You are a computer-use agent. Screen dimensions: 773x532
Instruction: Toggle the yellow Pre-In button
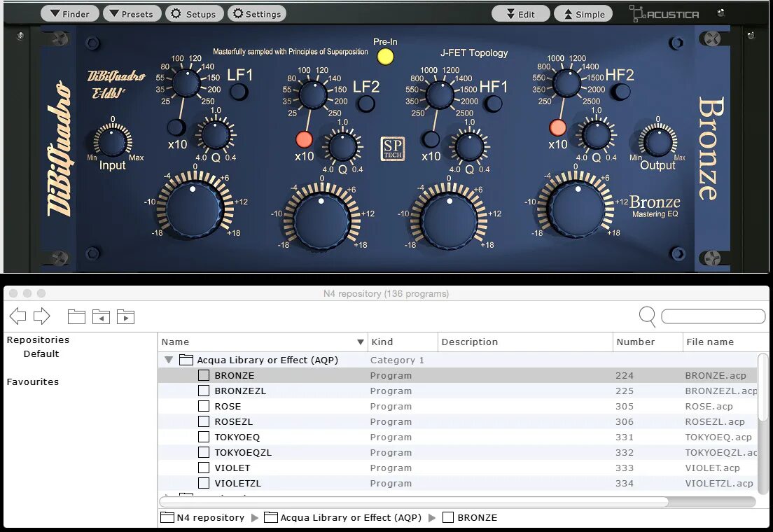(385, 57)
